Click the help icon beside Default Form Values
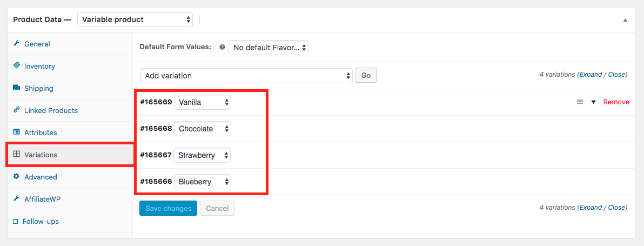Viewport: 644px width, 246px height. click(x=222, y=47)
